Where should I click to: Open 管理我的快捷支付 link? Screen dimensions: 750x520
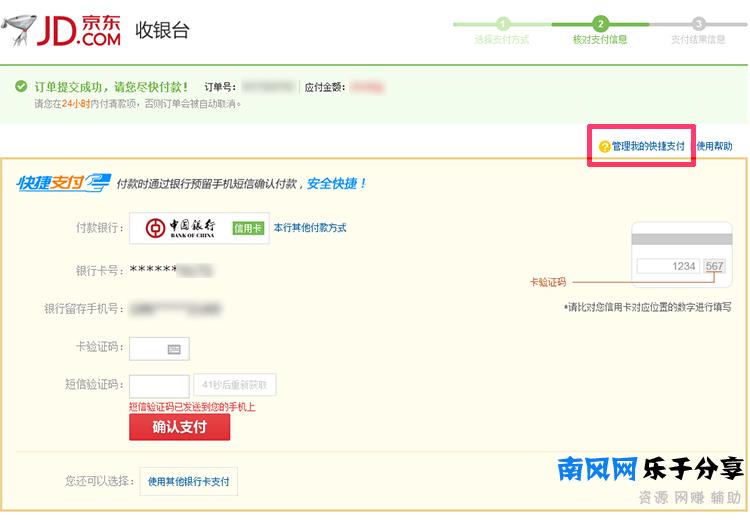coord(648,146)
